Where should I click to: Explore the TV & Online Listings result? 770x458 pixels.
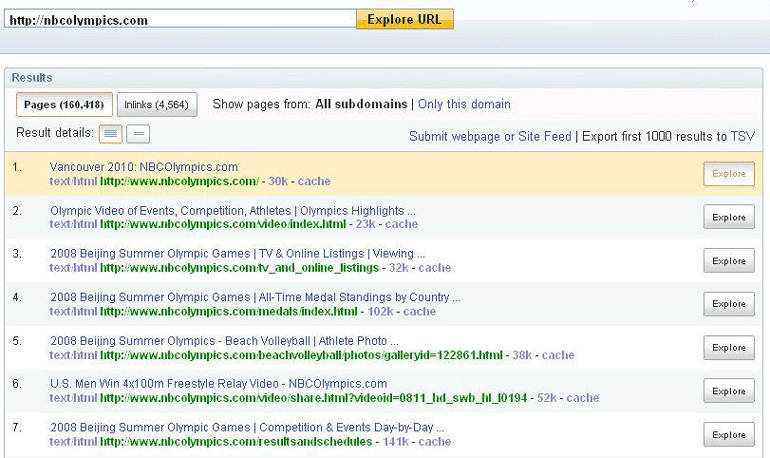point(729,261)
